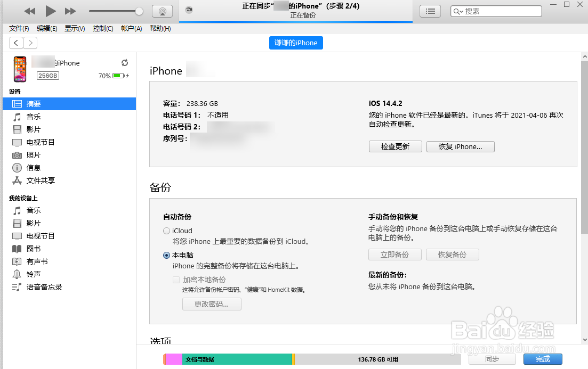The image size is (588, 369).
Task: Open the AirPlay output button
Action: point(163,11)
